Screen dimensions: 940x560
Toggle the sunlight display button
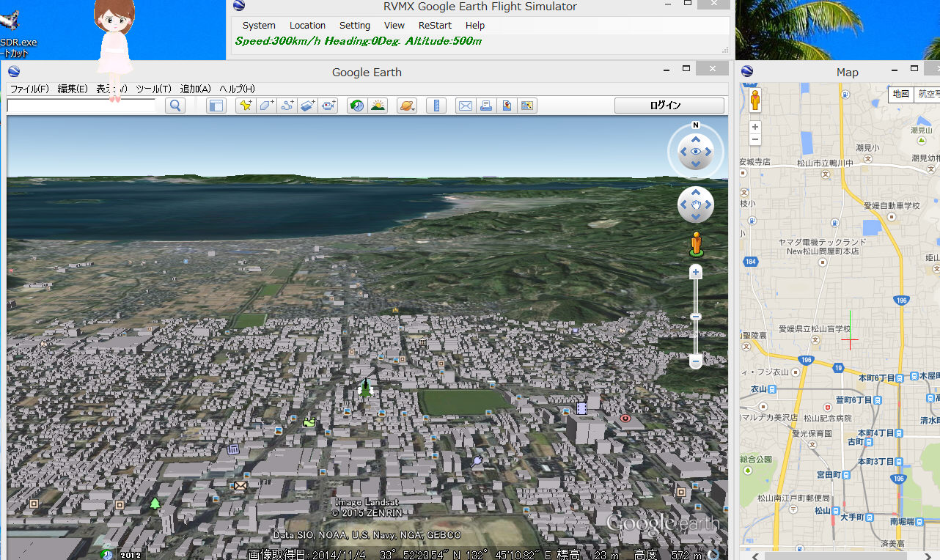point(378,106)
